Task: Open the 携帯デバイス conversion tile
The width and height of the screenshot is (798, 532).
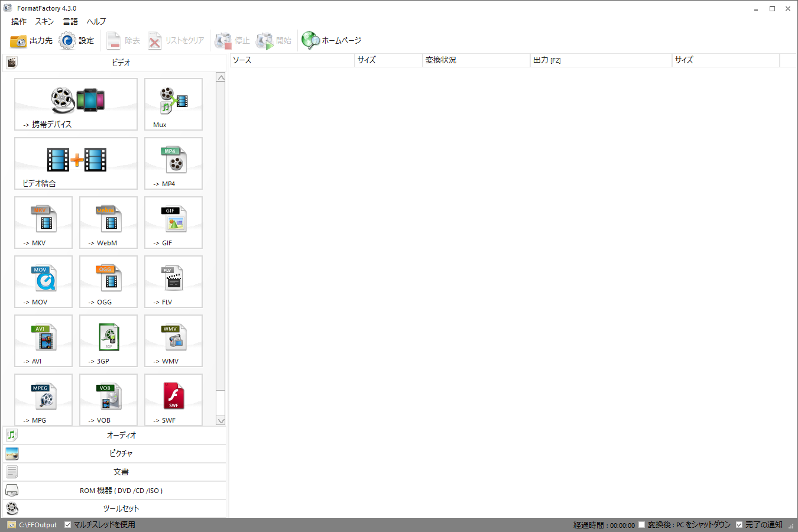Action: point(76,104)
